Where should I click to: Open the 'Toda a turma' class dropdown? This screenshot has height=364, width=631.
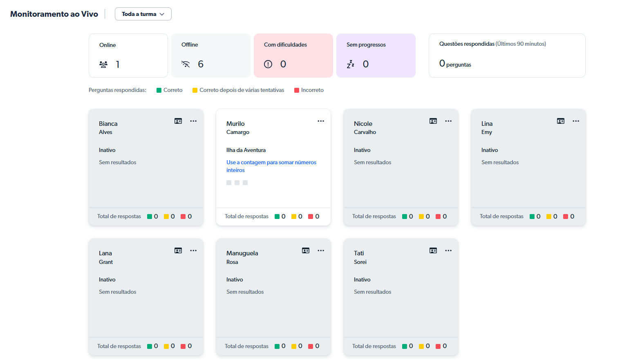pyautogui.click(x=143, y=14)
